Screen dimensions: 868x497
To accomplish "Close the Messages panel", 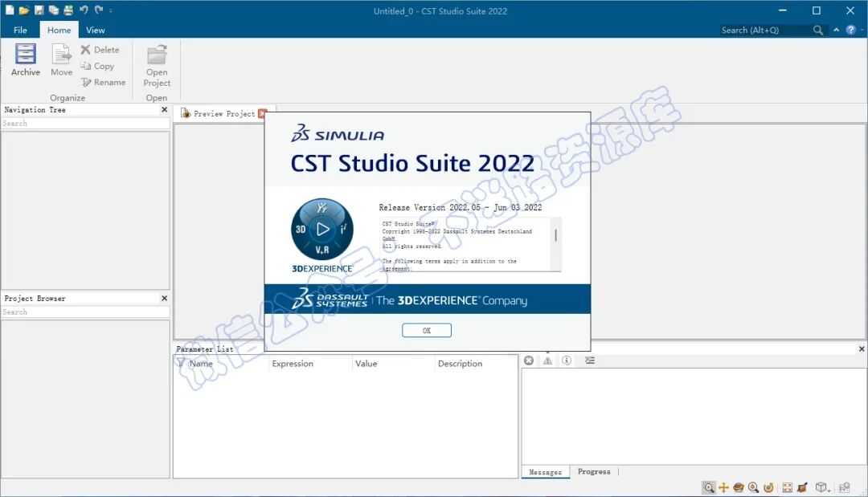I will click(862, 348).
